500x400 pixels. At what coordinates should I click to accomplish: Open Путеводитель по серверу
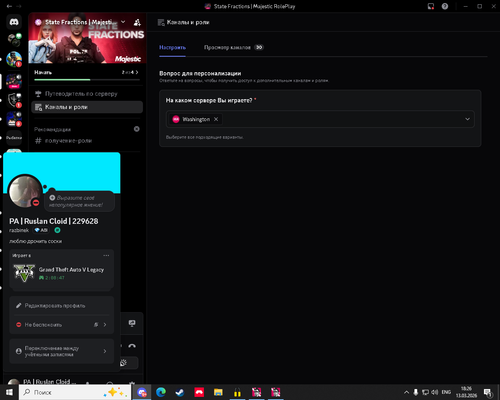87,94
